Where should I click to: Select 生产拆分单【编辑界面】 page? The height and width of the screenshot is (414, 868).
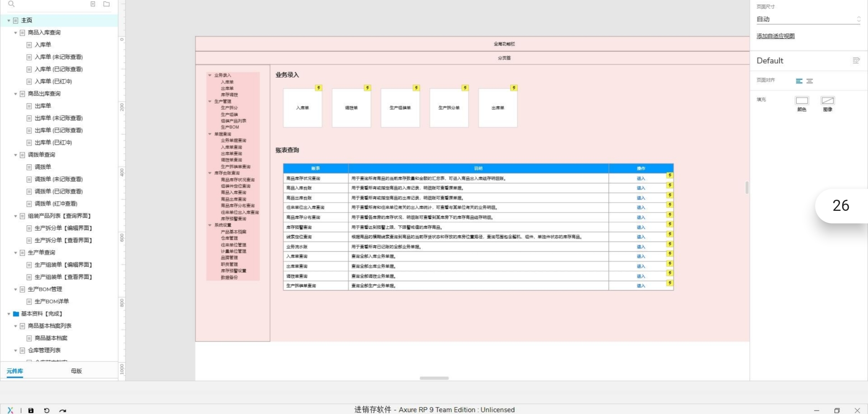coord(64,228)
